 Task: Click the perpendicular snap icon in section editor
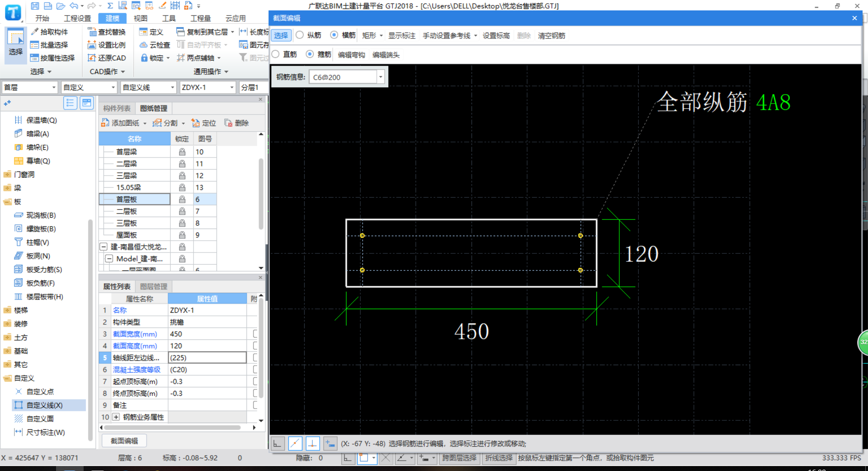(312, 444)
